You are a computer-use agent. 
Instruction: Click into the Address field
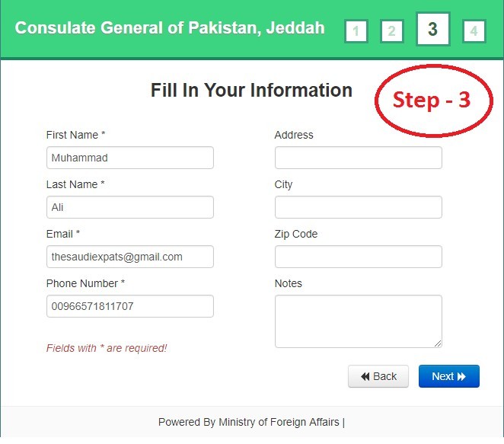pos(359,158)
